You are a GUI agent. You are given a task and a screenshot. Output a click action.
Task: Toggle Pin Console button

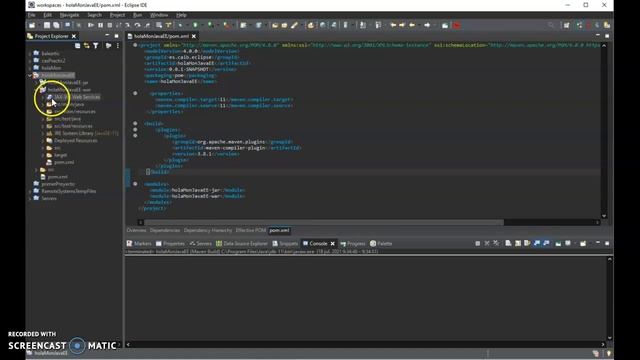[x=558, y=243]
